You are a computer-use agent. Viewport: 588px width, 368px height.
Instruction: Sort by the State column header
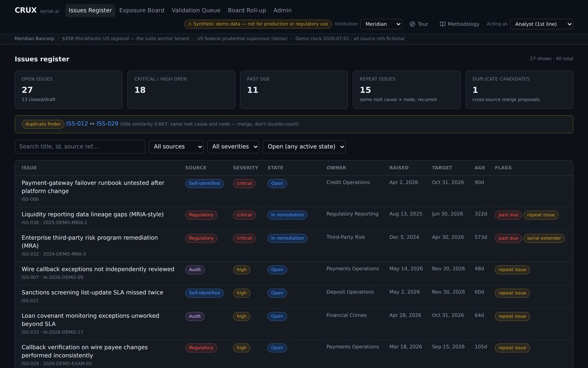click(x=275, y=168)
